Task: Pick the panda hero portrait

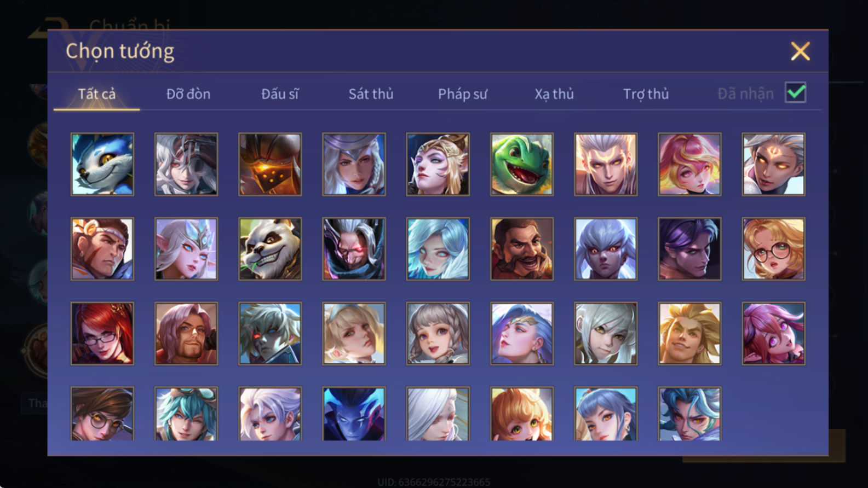Action: pyautogui.click(x=270, y=249)
